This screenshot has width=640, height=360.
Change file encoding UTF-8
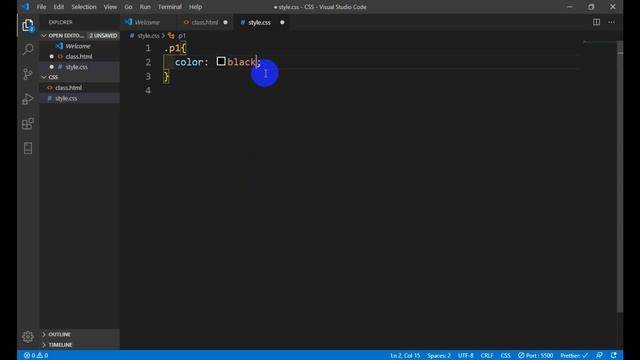pos(465,356)
